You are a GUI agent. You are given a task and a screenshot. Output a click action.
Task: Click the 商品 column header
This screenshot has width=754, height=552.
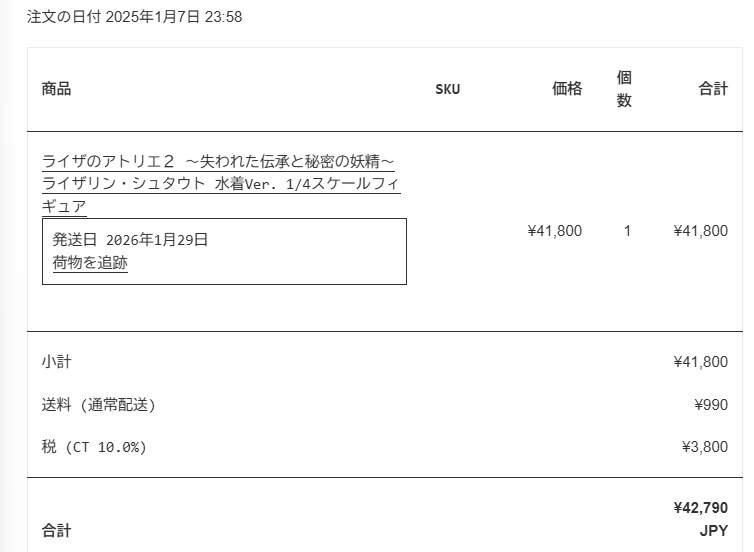56,89
